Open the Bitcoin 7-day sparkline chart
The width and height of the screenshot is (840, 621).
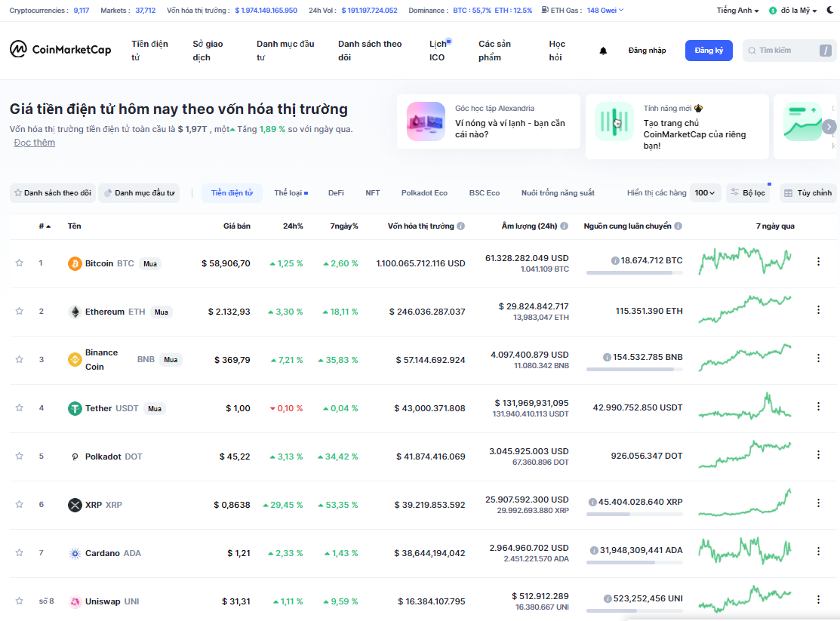click(745, 260)
